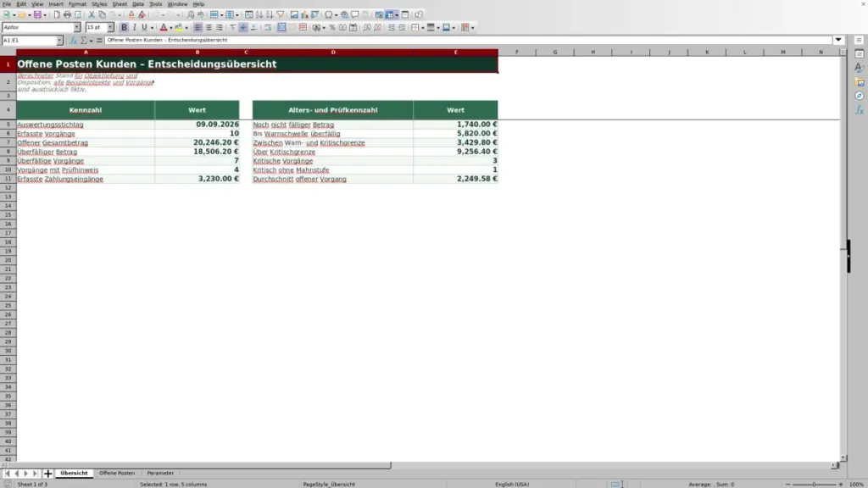
Task: Click the yellow background color swatch
Action: pos(179,28)
